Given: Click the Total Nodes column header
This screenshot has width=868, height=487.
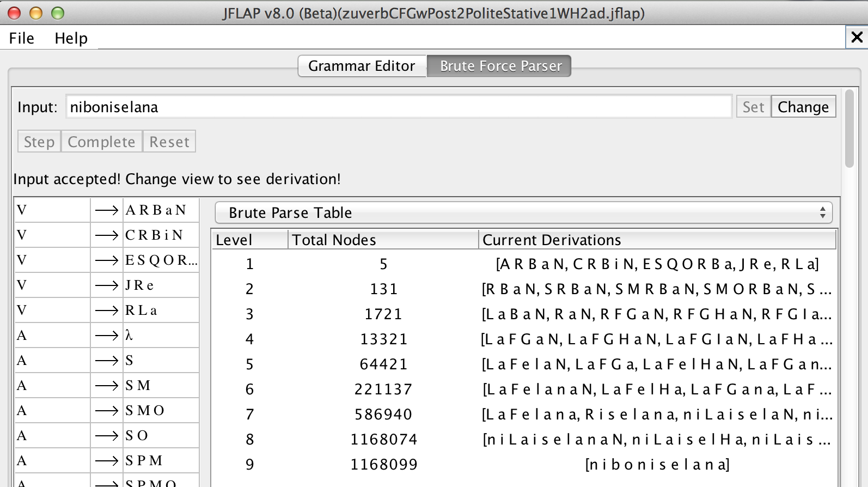Looking at the screenshot, I should click(383, 240).
